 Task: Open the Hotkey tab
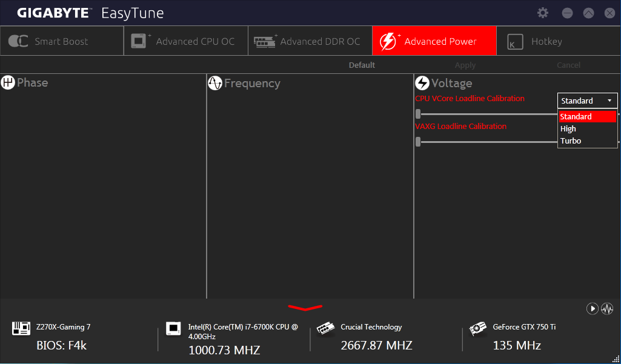pos(559,41)
